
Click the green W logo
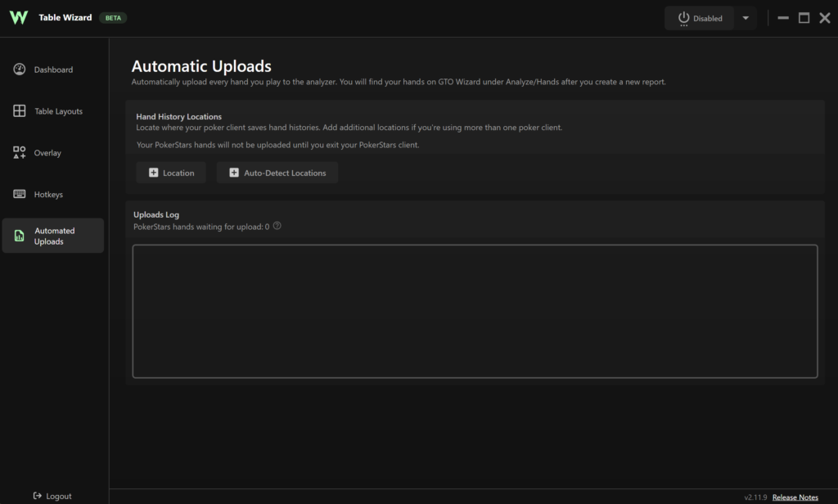[19, 18]
